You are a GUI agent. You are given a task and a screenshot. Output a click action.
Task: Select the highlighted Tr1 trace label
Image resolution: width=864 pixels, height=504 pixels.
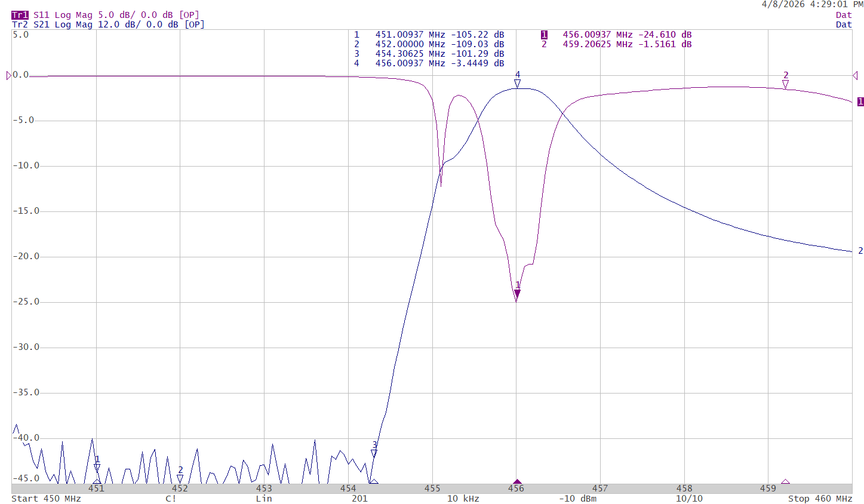[20, 15]
